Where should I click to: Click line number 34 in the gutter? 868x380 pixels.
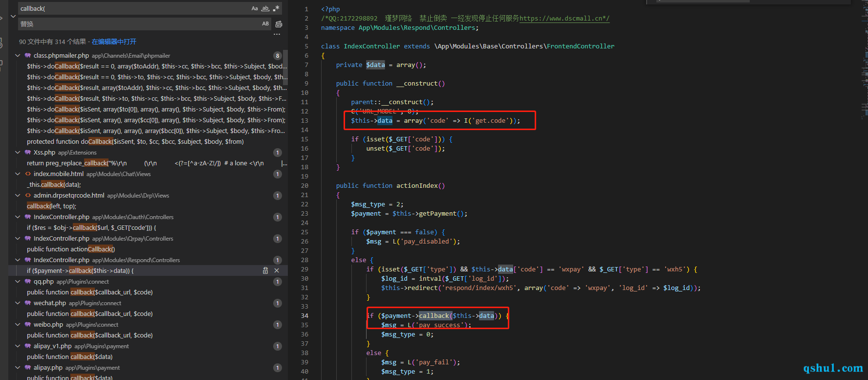coord(304,316)
